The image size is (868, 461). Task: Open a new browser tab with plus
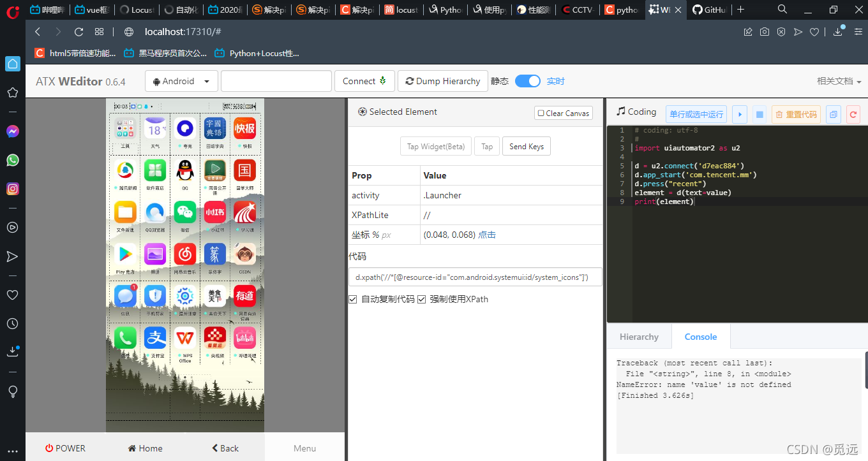[740, 10]
